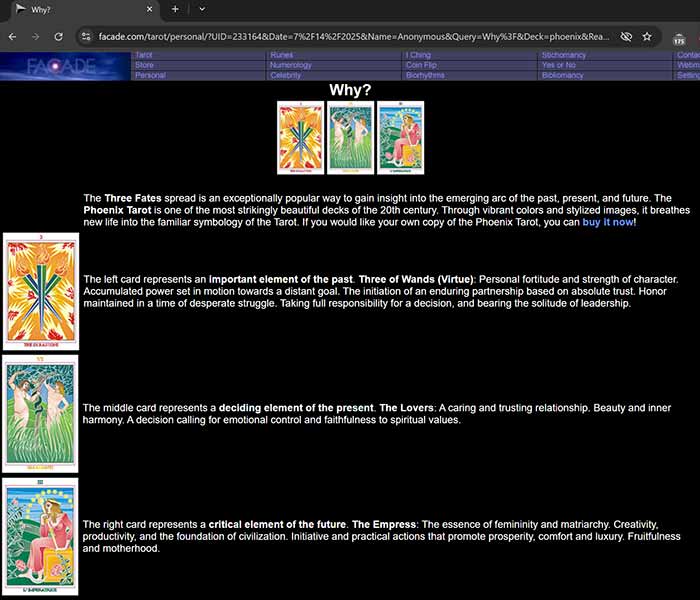Open the Celebrity navigation link
This screenshot has height=600, width=700.
tap(285, 75)
